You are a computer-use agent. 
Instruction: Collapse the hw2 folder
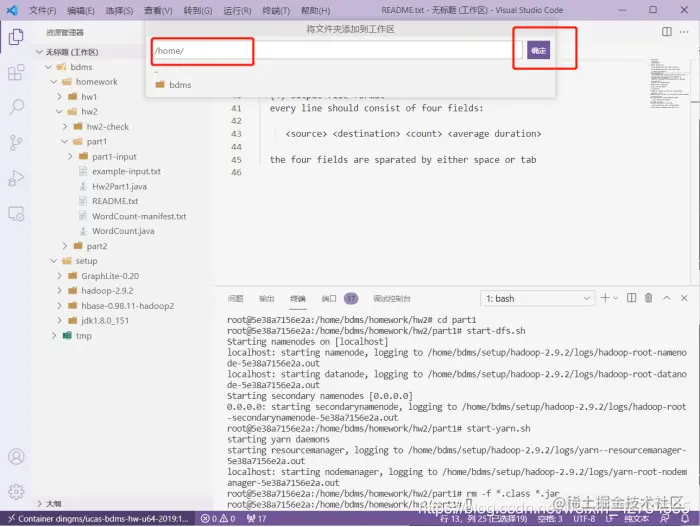click(59, 111)
